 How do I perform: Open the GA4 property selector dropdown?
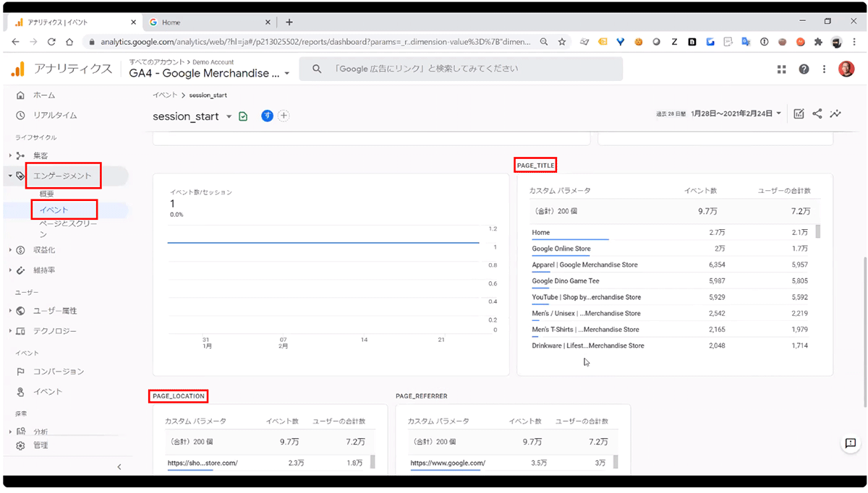[287, 74]
